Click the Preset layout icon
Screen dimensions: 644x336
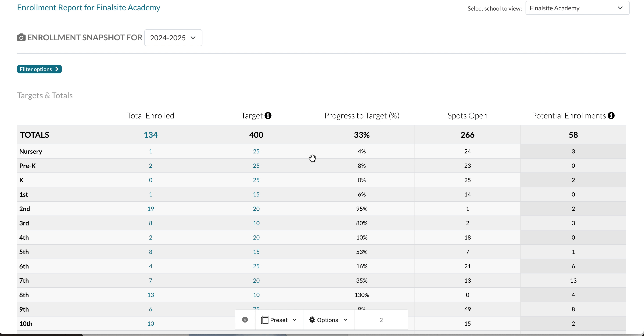[264, 320]
